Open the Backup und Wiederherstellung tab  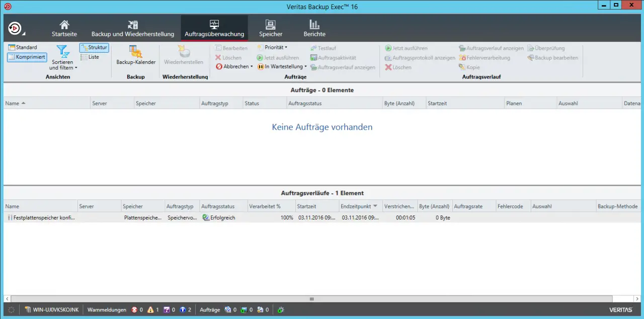(x=133, y=29)
